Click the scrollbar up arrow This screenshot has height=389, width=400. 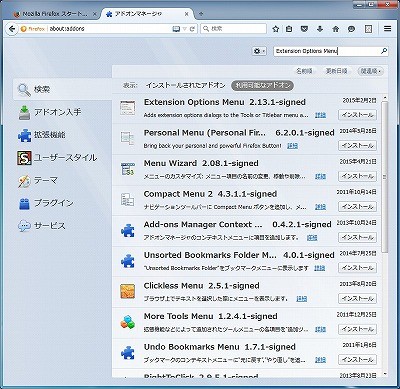tap(385, 98)
